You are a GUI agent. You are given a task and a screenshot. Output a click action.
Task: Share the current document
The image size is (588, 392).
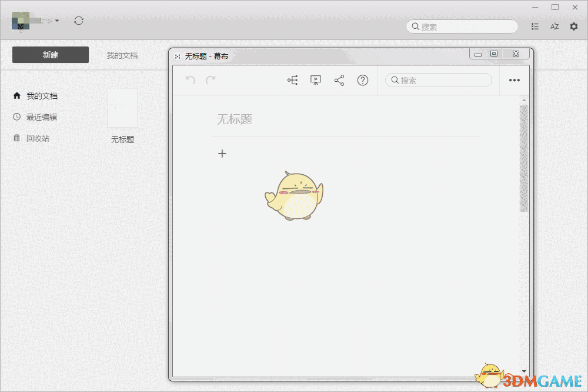click(x=339, y=80)
